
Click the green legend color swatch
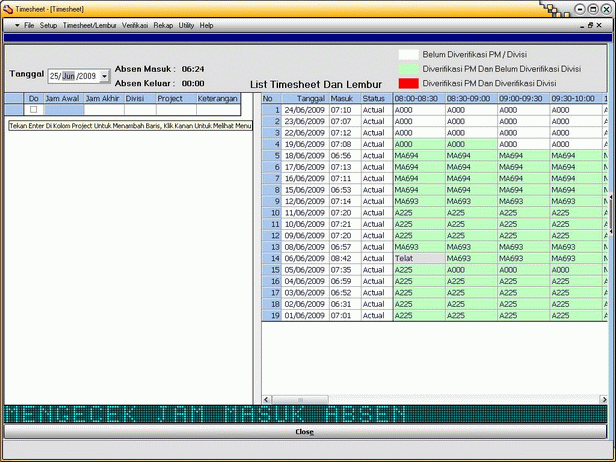(408, 69)
